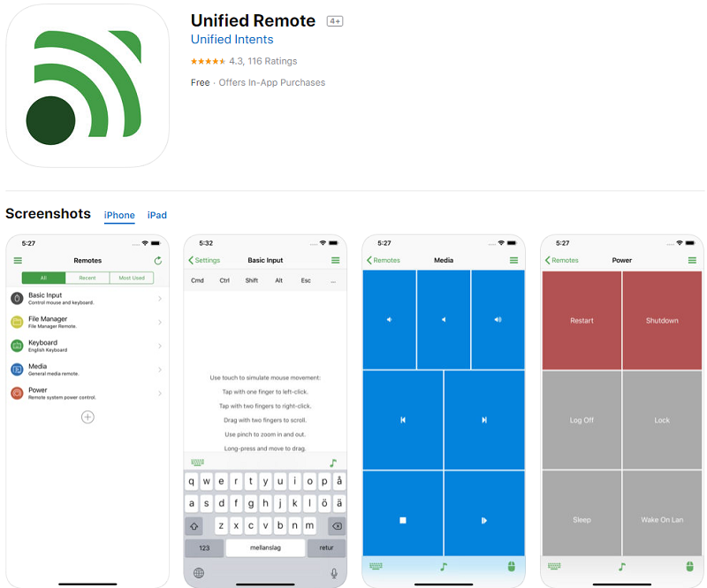Click the Unified Remote green app icon

point(87,86)
